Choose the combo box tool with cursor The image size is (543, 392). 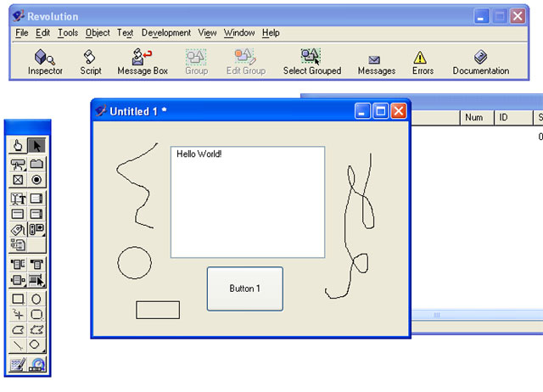(x=36, y=280)
